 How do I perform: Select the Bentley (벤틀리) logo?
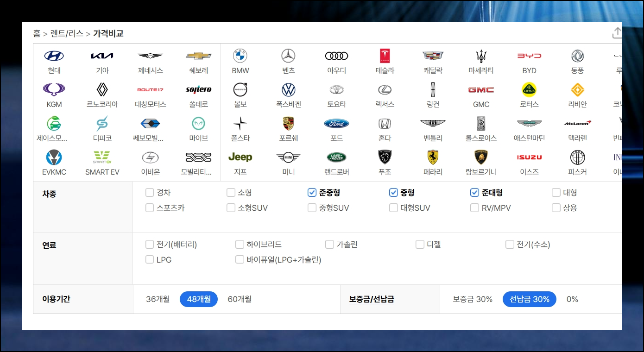pyautogui.click(x=433, y=124)
